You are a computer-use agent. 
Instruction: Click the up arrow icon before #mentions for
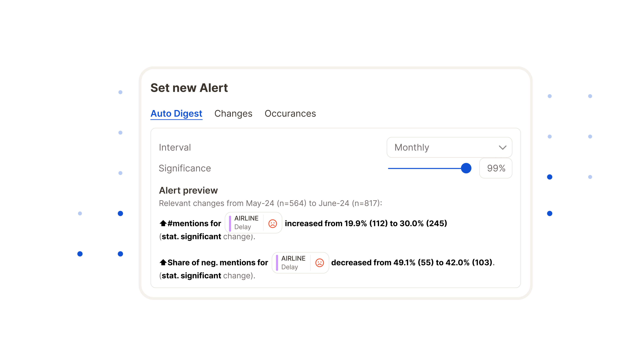point(163,223)
